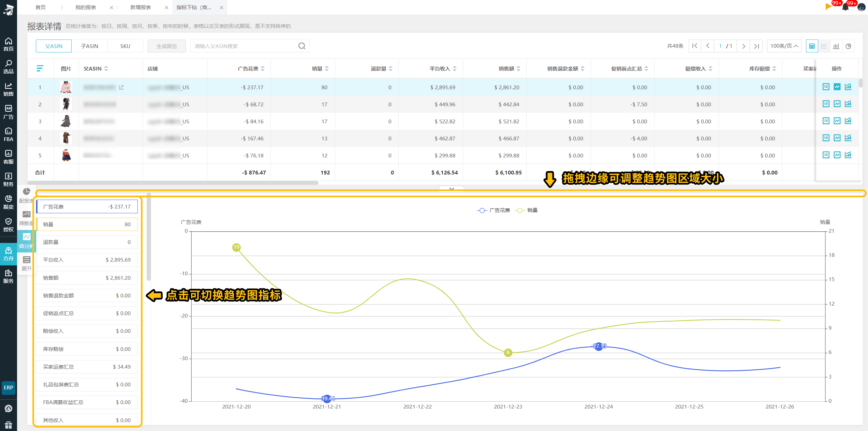Open the 100条/页 page size dropdown
The image size is (868, 431).
pos(784,46)
